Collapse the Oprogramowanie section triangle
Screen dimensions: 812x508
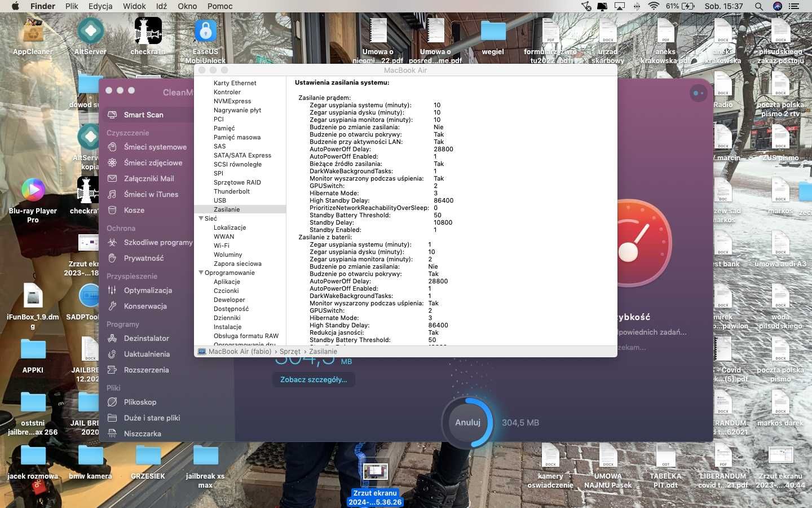[x=201, y=273]
